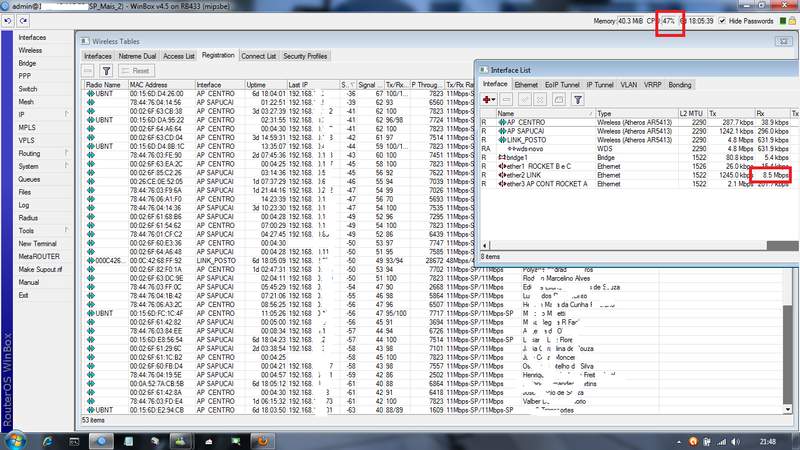Sort by the Name column in Interface List
Viewport: 800px width, 450px height.
coord(546,113)
